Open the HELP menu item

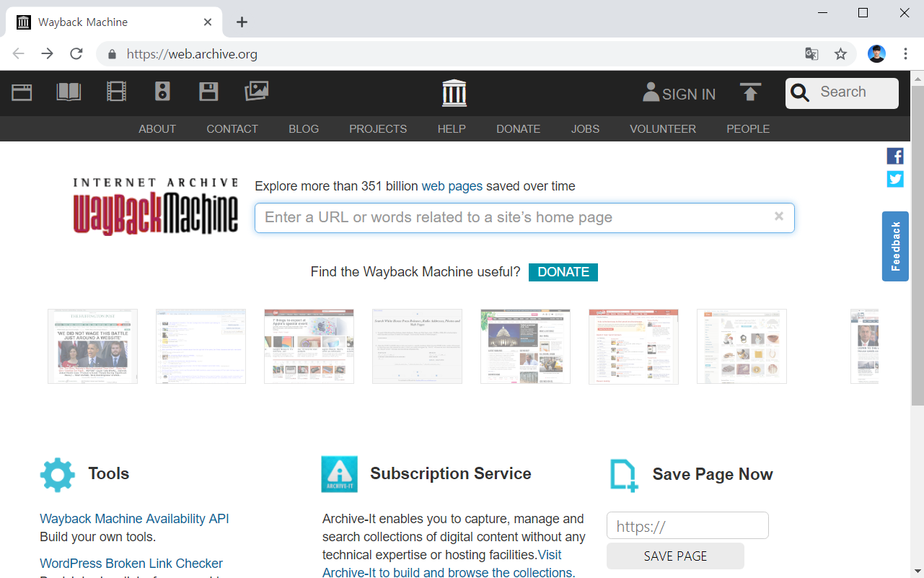452,129
